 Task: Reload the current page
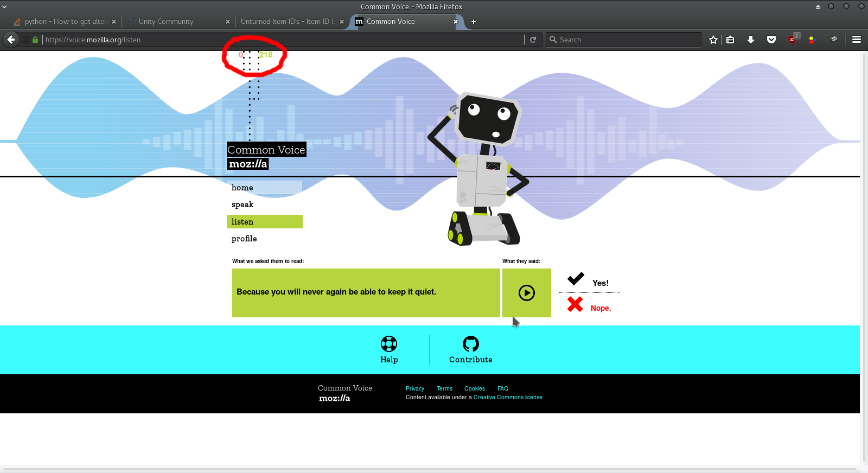533,40
